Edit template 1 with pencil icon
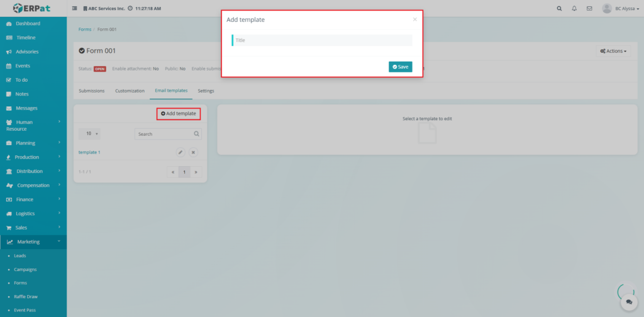Viewport: 644px width, 317px height. point(180,152)
